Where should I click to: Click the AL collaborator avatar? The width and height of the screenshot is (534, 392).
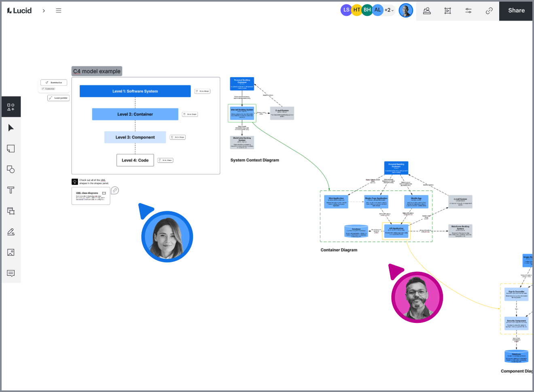[377, 10]
